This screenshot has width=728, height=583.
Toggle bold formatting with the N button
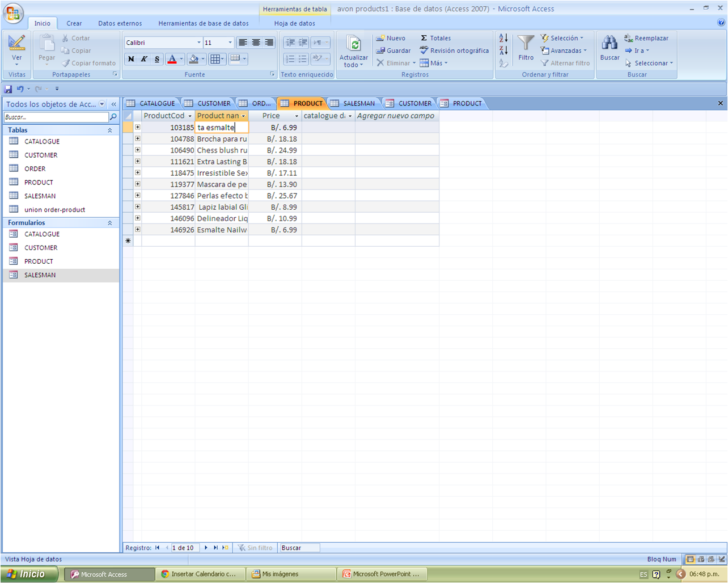pos(131,58)
